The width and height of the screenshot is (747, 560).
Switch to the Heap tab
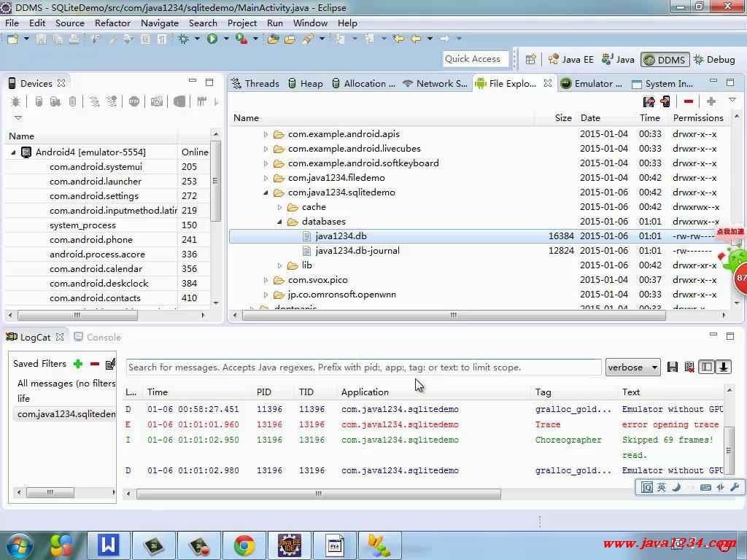(306, 83)
